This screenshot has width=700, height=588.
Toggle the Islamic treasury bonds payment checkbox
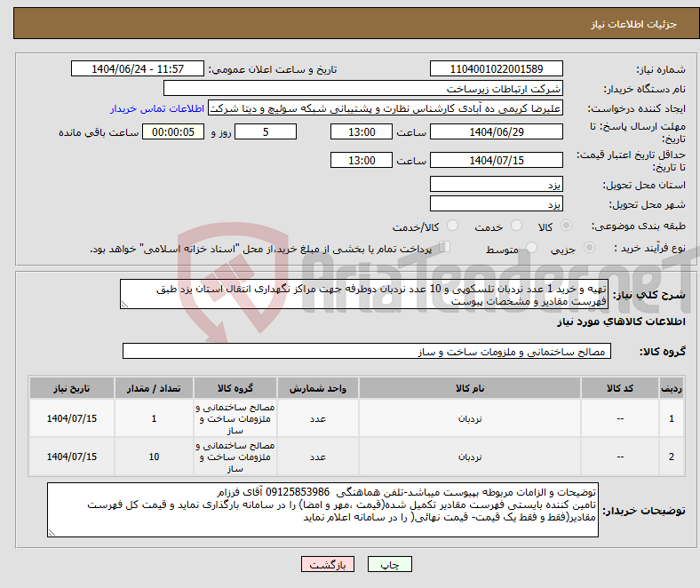444,247
